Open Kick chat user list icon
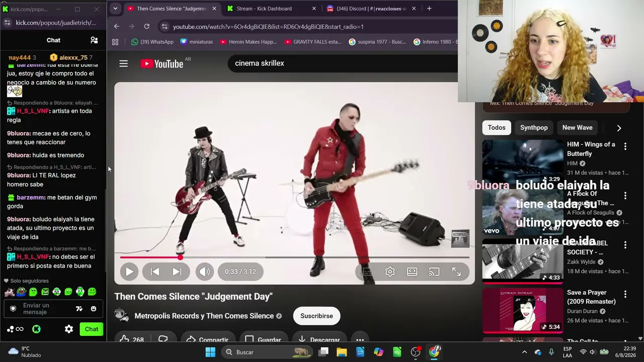Image resolution: width=644 pixels, height=362 pixels. coord(94,40)
